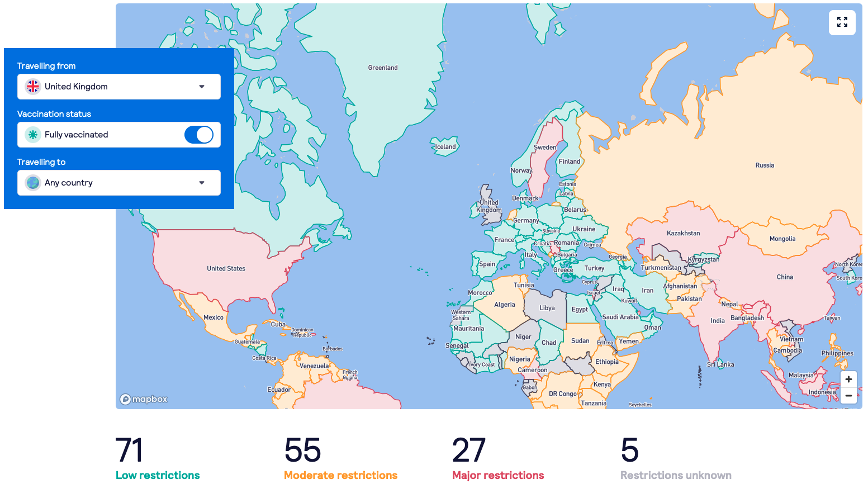Click the Travelling to dropdown arrow

pos(202,183)
